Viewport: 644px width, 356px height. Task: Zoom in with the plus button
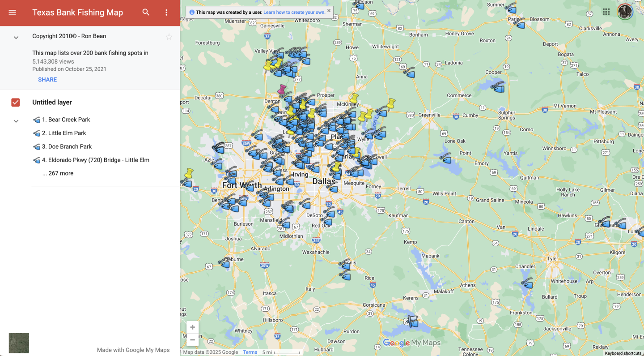point(192,327)
